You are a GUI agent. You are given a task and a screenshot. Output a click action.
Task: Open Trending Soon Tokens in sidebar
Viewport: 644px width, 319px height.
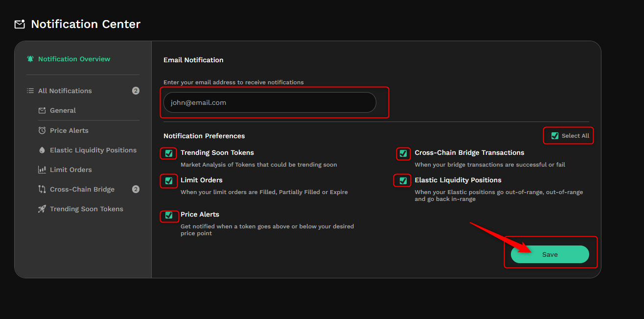click(x=87, y=209)
